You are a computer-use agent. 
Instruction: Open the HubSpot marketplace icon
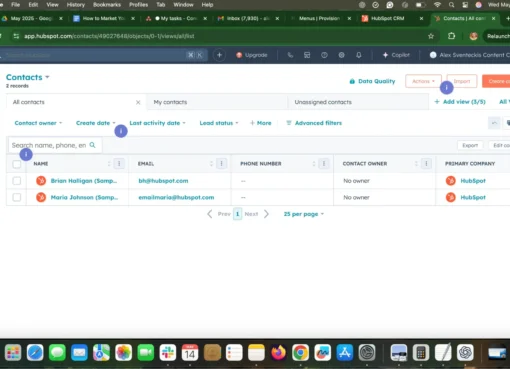[x=307, y=55]
